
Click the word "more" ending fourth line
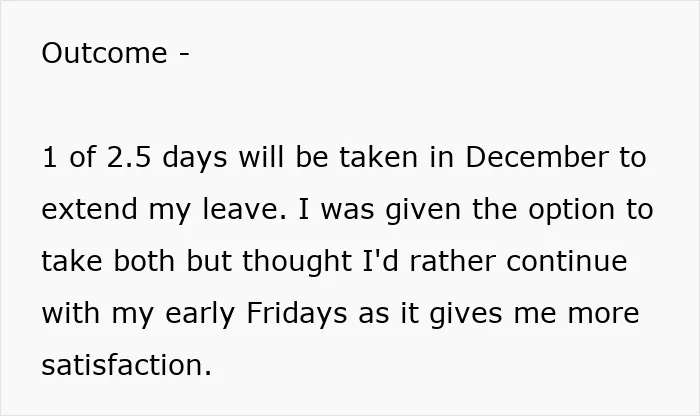603,314
